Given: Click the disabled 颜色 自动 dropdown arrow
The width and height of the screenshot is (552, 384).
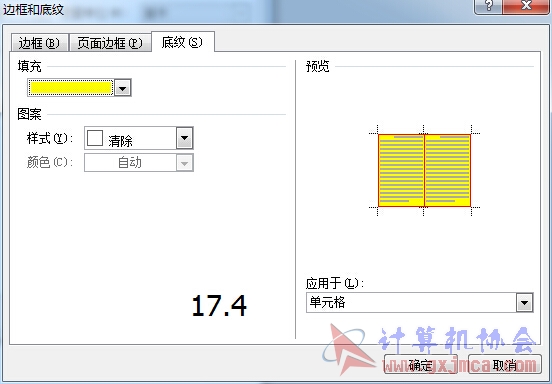Looking at the screenshot, I should [x=184, y=163].
